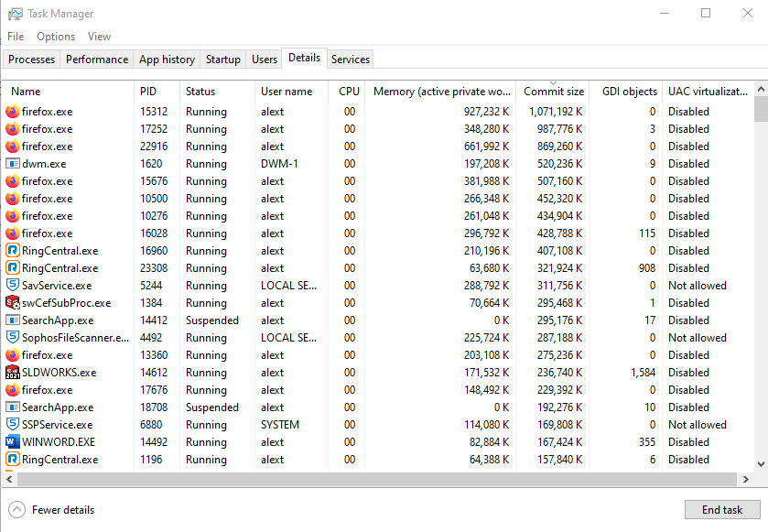Click the horizontal scrollbar right arrow
This screenshot has height=532, width=768.
click(x=746, y=480)
